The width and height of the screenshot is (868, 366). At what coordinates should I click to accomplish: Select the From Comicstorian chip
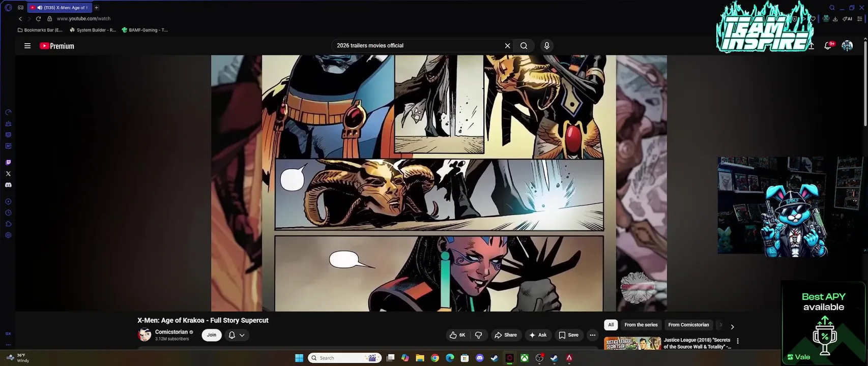tap(688, 325)
